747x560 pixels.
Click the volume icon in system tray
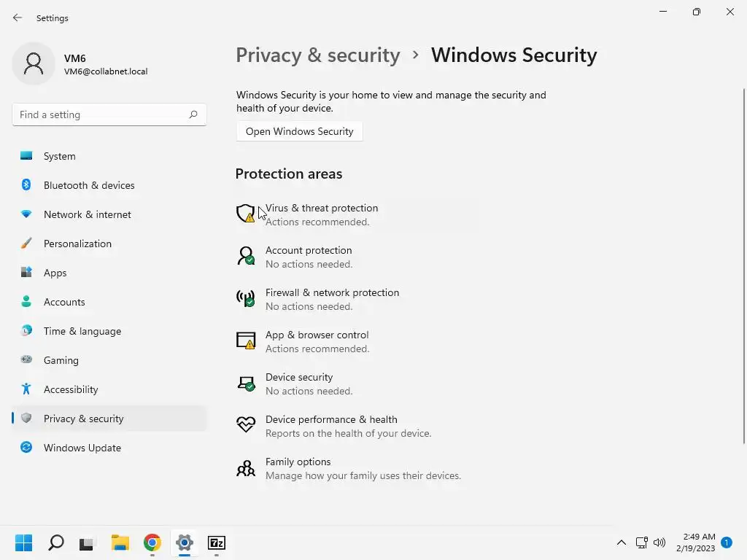pyautogui.click(x=659, y=542)
